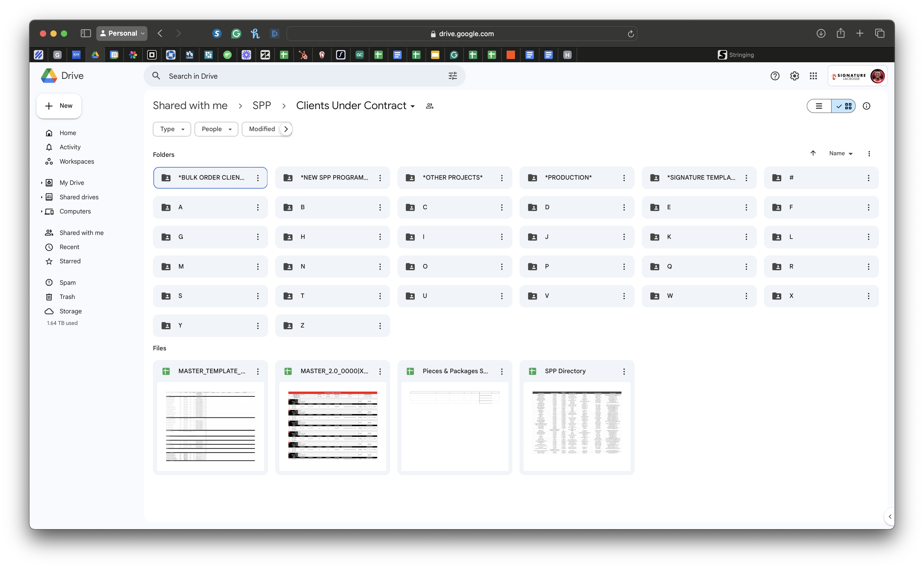Toggle the Safari sidebar button

(x=86, y=33)
